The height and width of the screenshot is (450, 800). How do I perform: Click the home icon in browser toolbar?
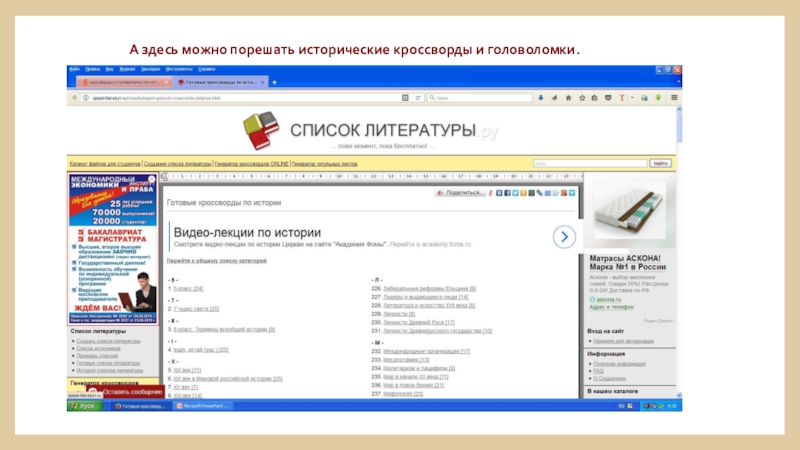click(568, 98)
